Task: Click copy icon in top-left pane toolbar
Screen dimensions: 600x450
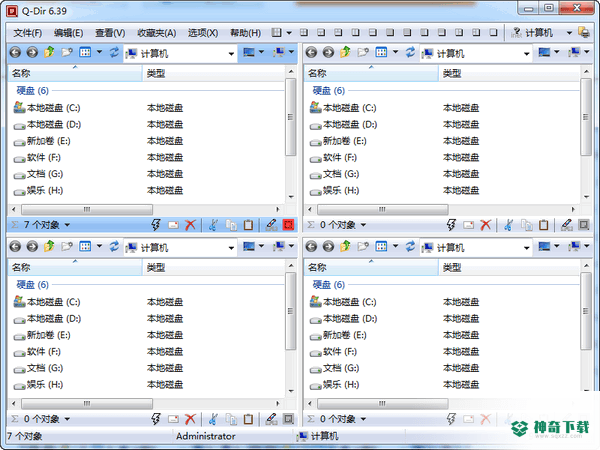Action: (x=231, y=225)
